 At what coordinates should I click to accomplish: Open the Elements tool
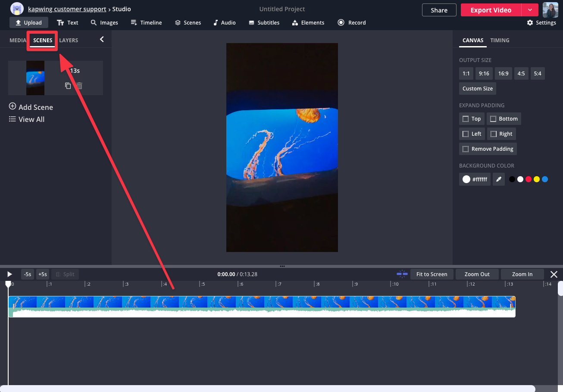tap(308, 22)
